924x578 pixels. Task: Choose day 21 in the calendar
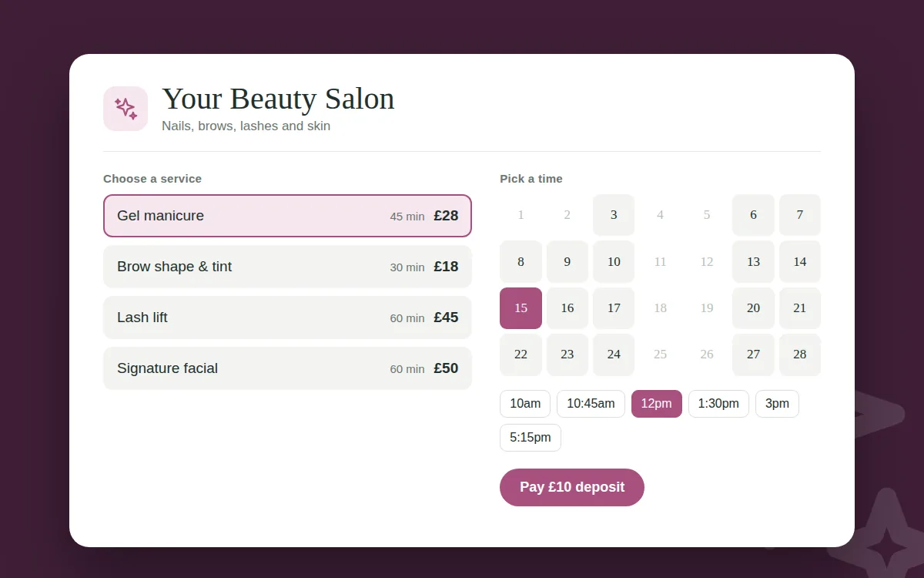click(800, 308)
